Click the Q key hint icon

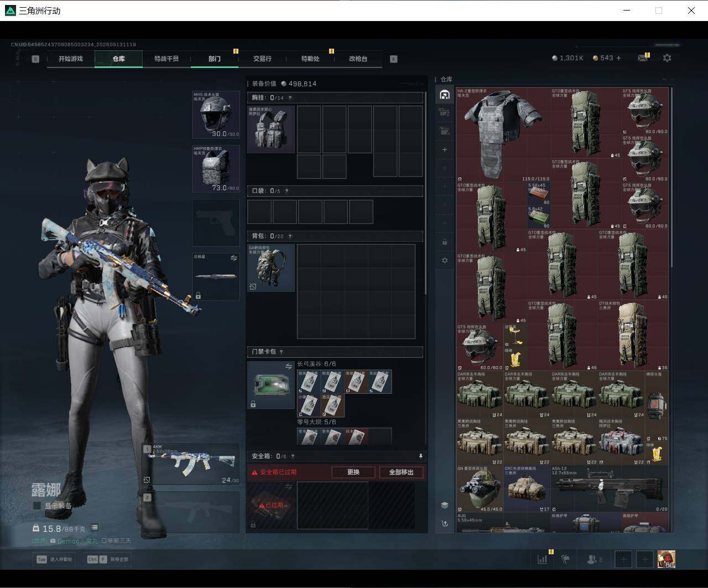(x=35, y=59)
